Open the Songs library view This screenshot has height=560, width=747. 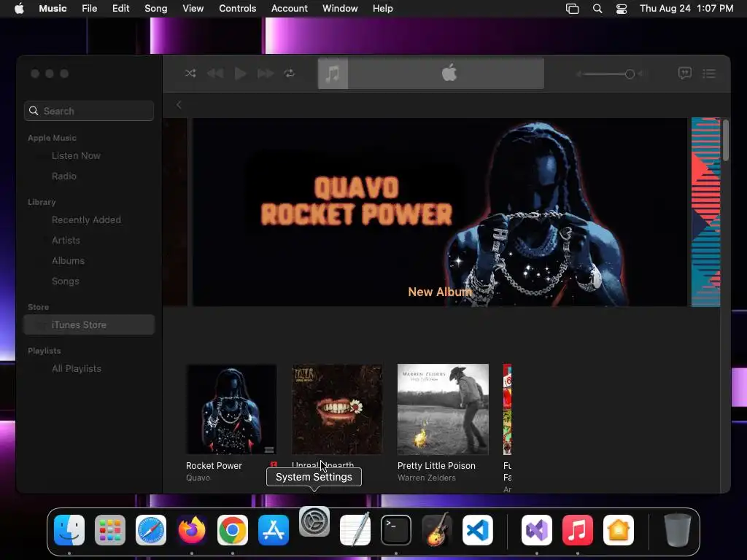tap(65, 281)
